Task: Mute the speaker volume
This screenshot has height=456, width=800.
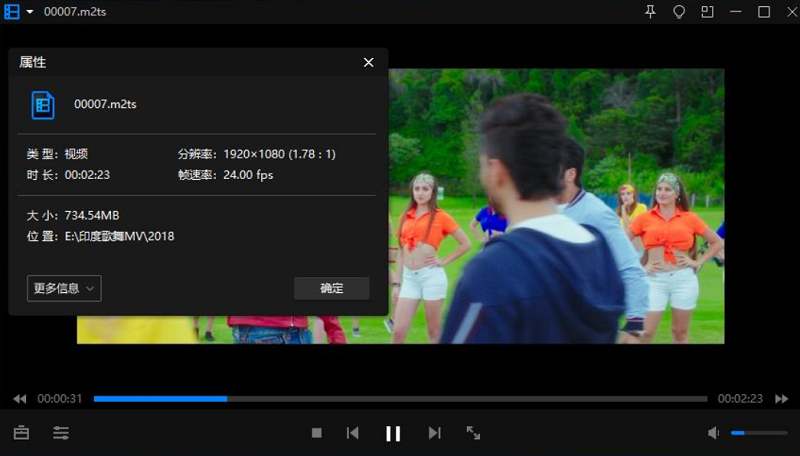Action: [x=714, y=433]
